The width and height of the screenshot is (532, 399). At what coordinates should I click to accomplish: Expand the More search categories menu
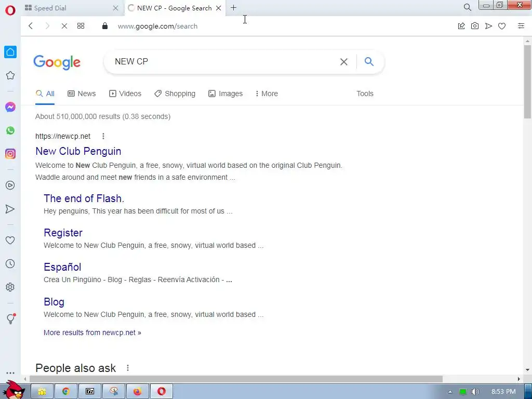[267, 94]
